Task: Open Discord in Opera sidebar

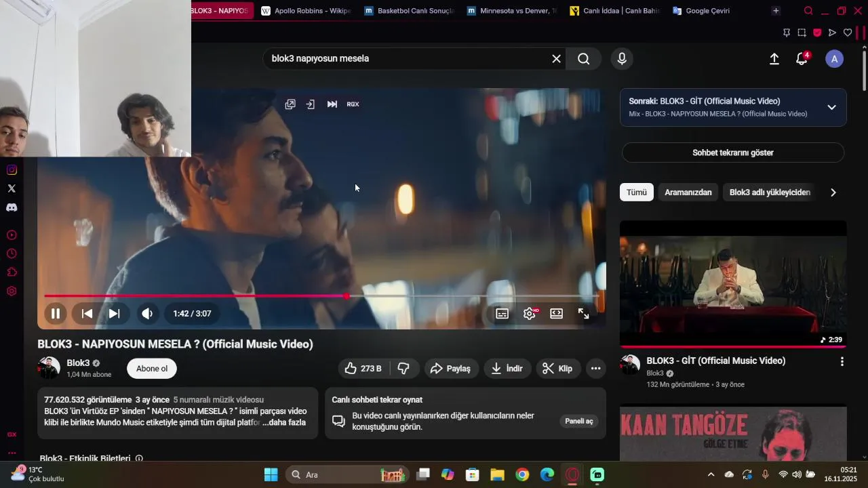Action: 12,207
